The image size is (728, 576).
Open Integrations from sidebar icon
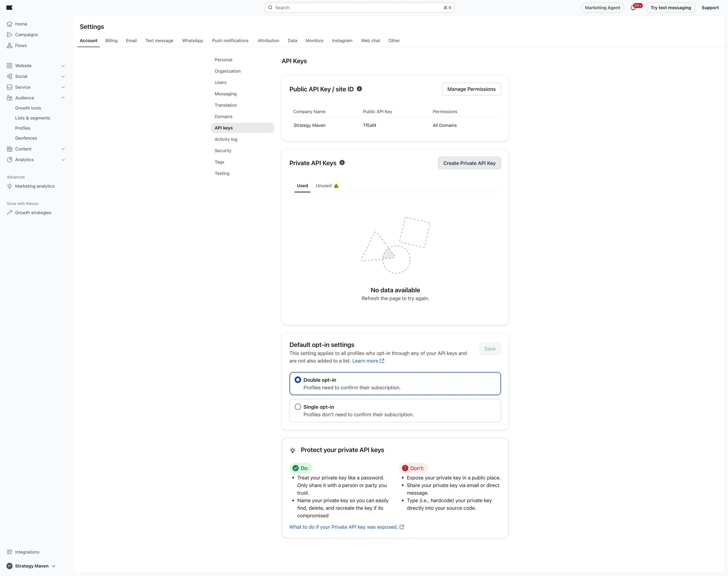click(9, 552)
